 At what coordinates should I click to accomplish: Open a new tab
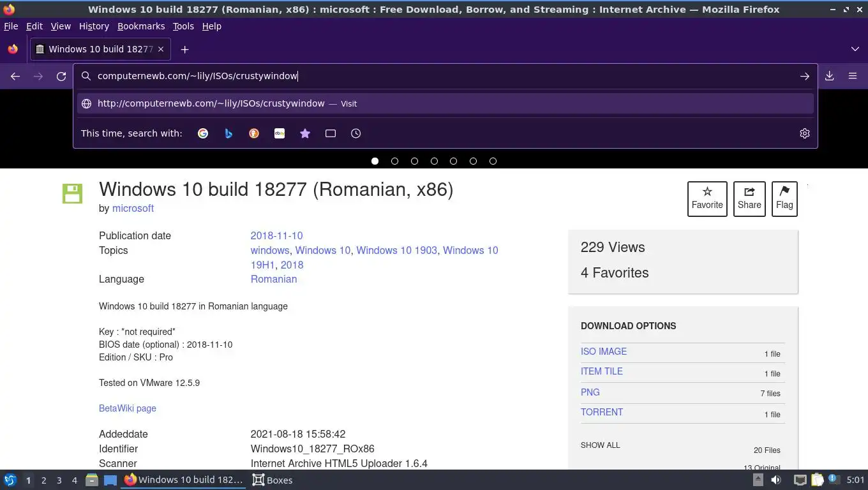(184, 49)
